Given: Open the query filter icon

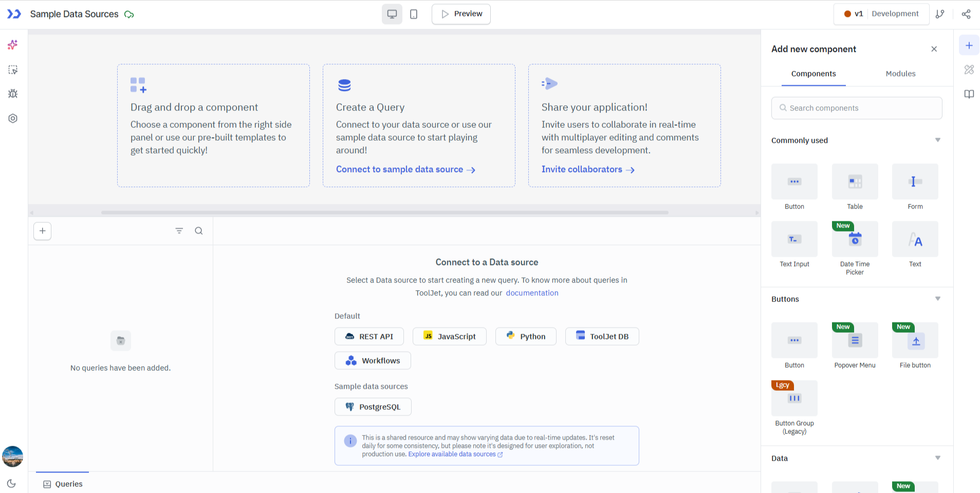Looking at the screenshot, I should pyautogui.click(x=179, y=231).
